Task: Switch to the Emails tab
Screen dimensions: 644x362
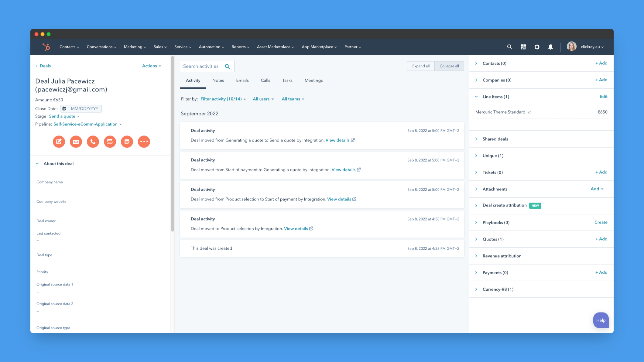Action: tap(242, 80)
